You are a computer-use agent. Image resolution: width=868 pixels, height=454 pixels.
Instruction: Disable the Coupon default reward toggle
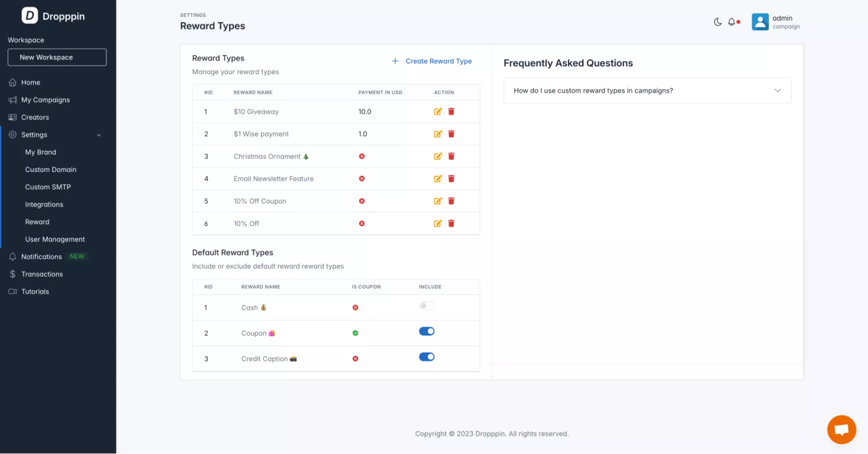[x=426, y=331]
